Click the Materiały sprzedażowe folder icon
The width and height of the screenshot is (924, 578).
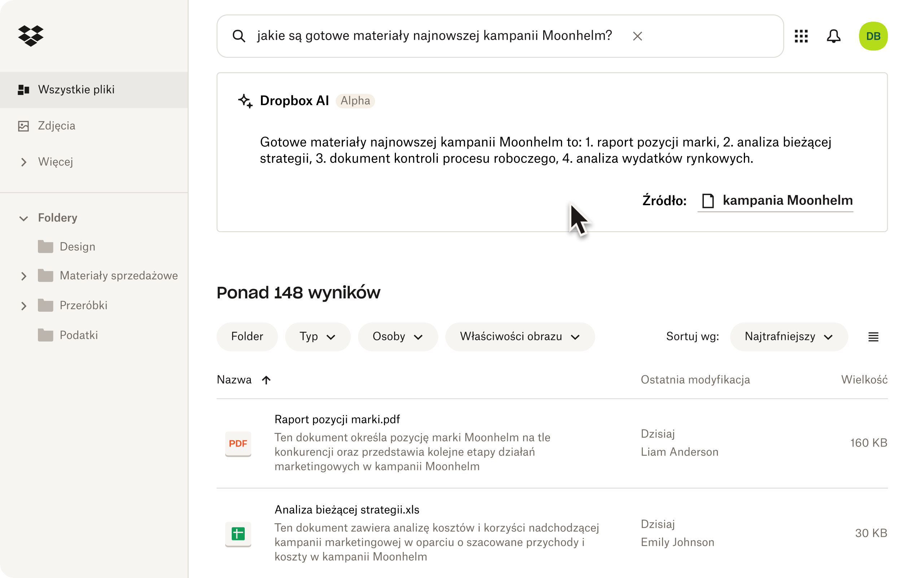point(45,276)
